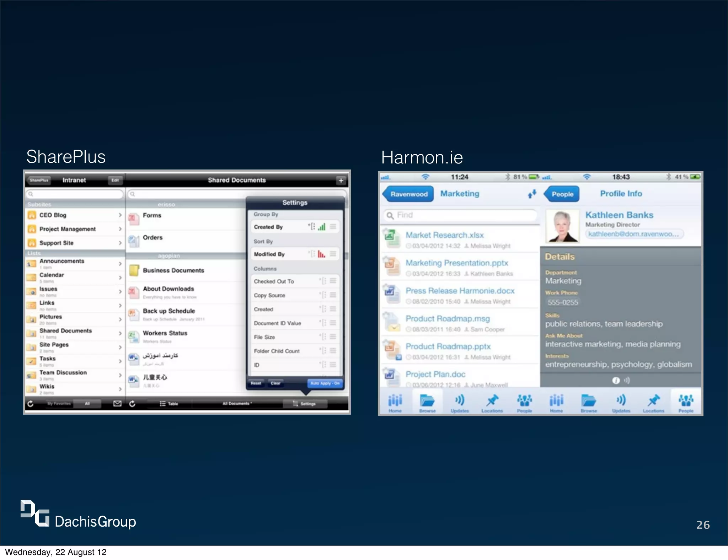Image resolution: width=728 pixels, height=560 pixels.
Task: Click the refresh icon beside Table button
Action: click(132, 404)
